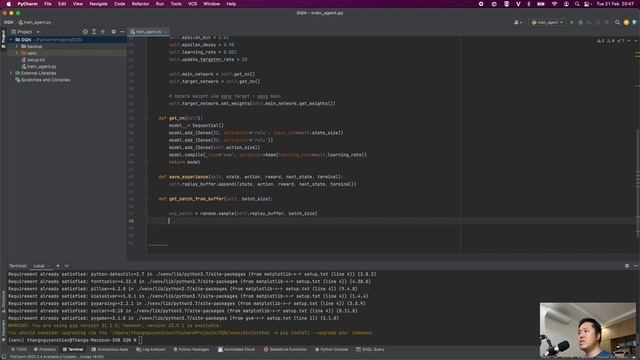Screen dimensions: 640x360
Task: Click the DQN breadcrumb in navigation bar
Action: 8,22
